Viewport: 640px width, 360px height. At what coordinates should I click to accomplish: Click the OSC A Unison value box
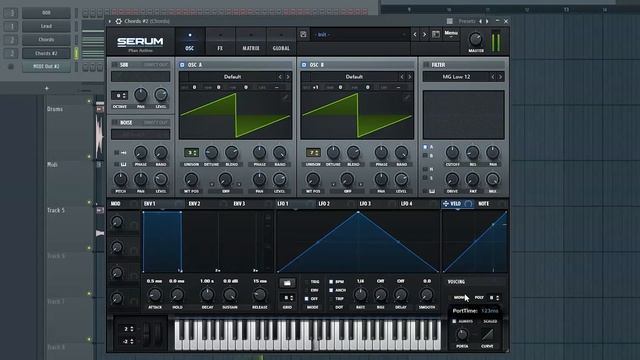tap(191, 153)
